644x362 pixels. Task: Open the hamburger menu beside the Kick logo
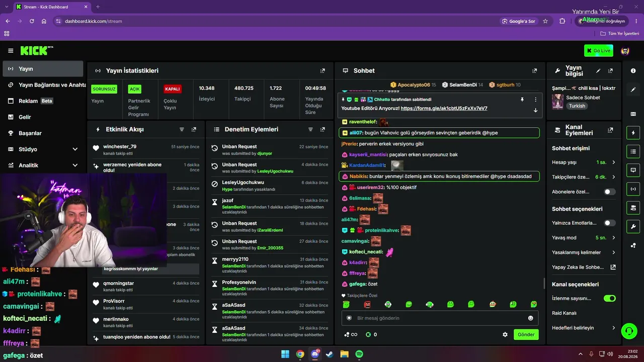(x=11, y=51)
